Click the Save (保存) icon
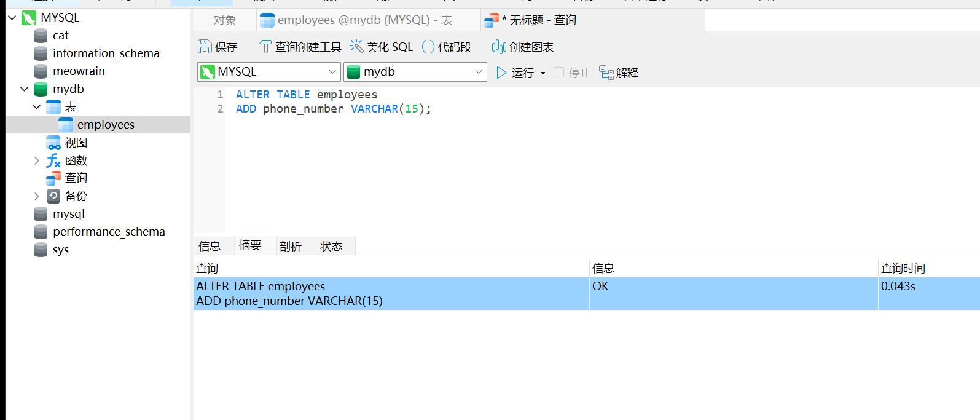Image resolution: width=980 pixels, height=420 pixels. coord(205,47)
